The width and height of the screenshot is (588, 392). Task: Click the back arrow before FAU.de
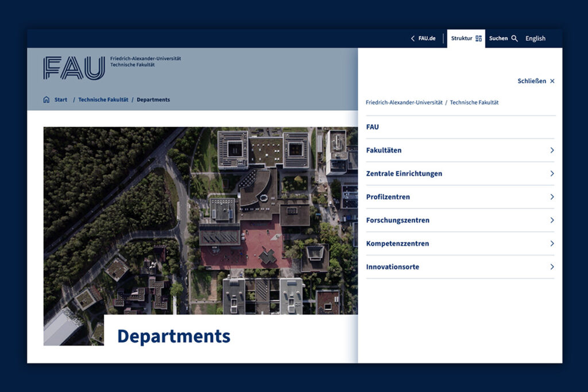[412, 38]
